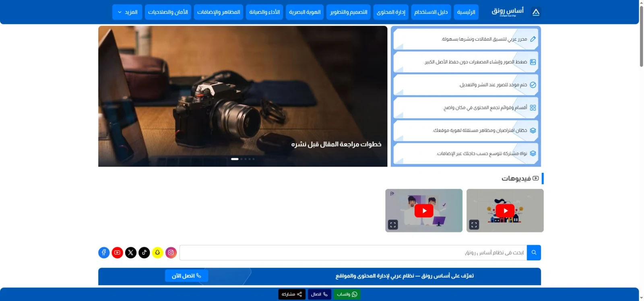
Task: Click the layers icon for default fonts feature
Action: (533, 130)
